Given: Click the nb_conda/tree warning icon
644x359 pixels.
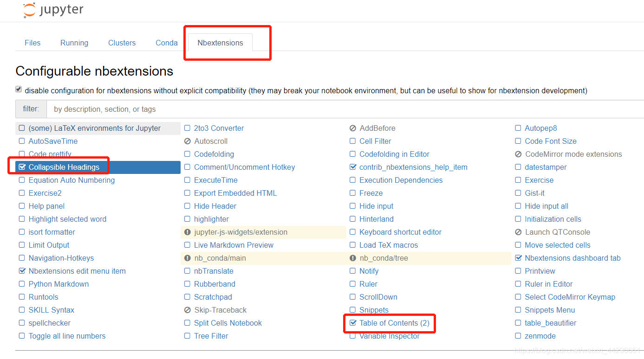Looking at the screenshot, I should [353, 258].
